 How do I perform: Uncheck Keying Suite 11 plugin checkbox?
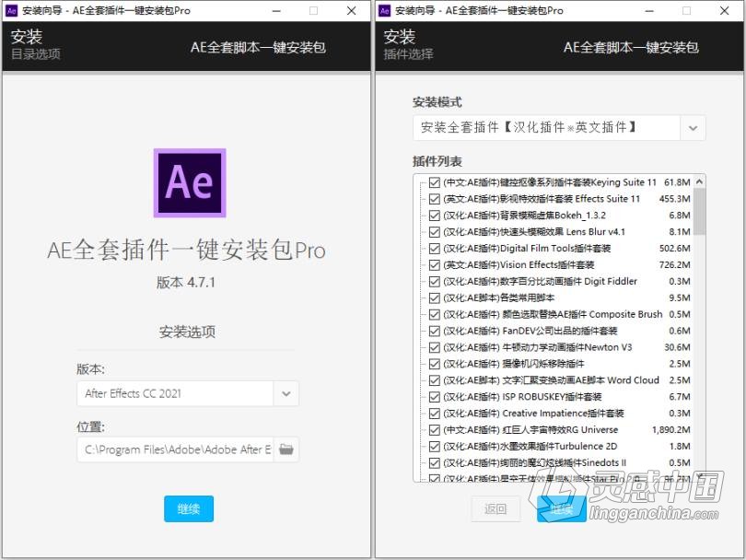pyautogui.click(x=434, y=182)
